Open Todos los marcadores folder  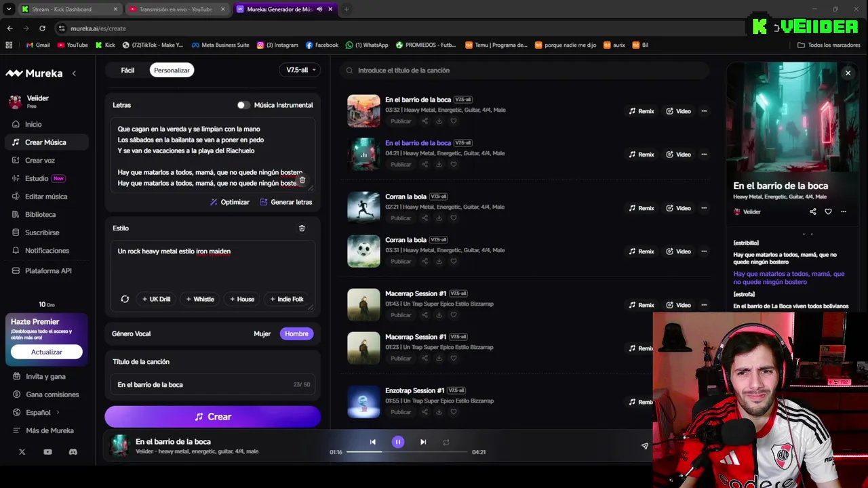pos(829,45)
